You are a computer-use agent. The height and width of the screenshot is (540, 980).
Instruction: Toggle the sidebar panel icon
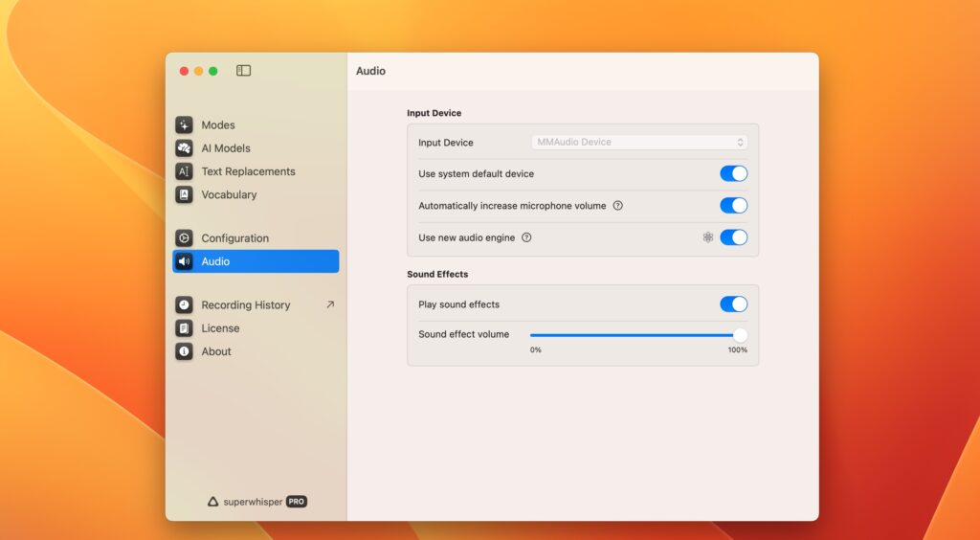(244, 71)
